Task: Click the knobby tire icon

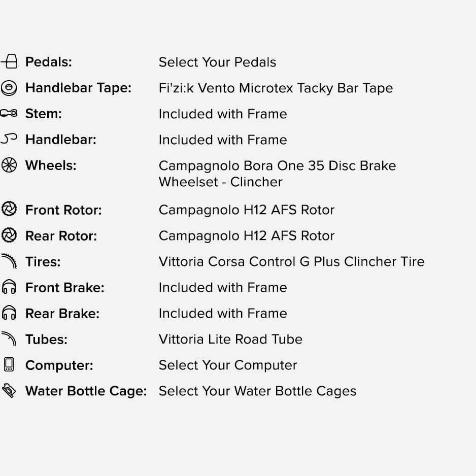Action: [9, 261]
